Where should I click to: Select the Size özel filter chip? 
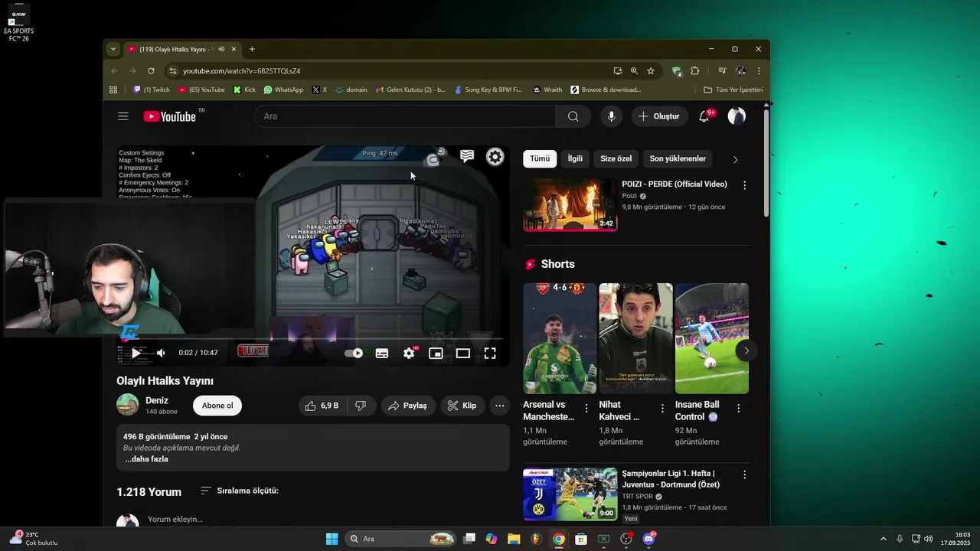(x=616, y=158)
